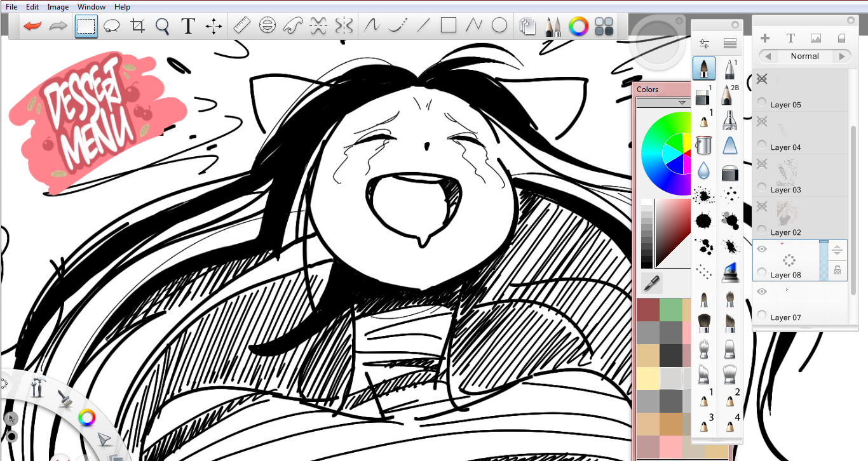Hide Layer 08 using its eye icon

[x=763, y=249]
